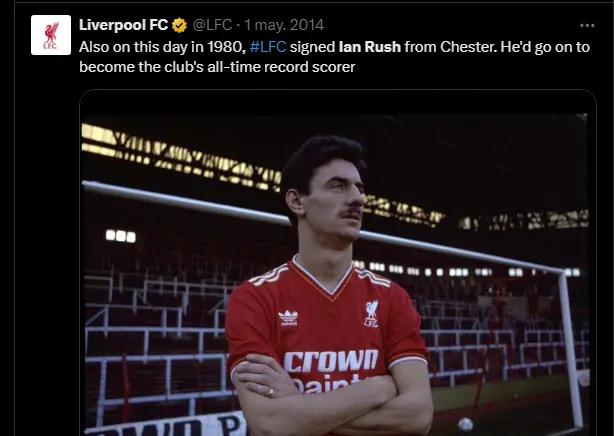
Task: Click the lit stadium roof in photo
Action: (x=180, y=157)
